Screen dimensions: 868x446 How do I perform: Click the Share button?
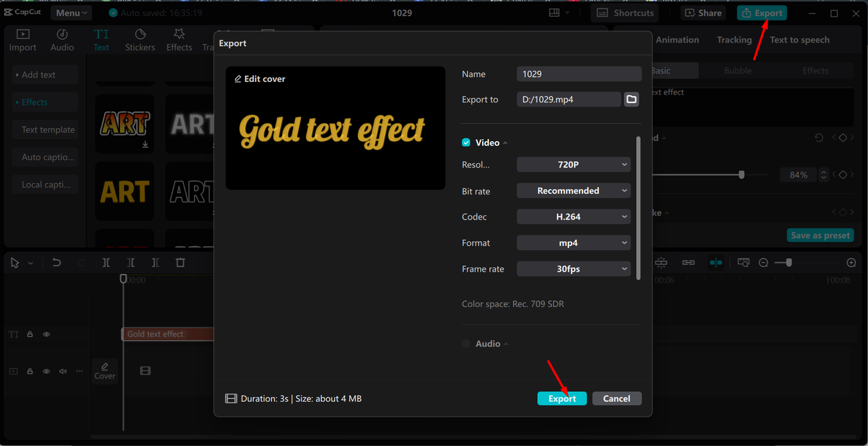click(x=703, y=13)
